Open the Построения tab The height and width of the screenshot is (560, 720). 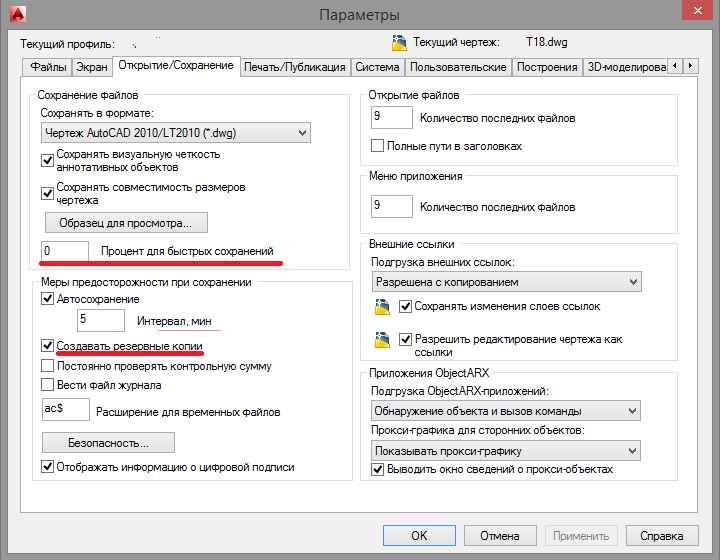pos(547,67)
